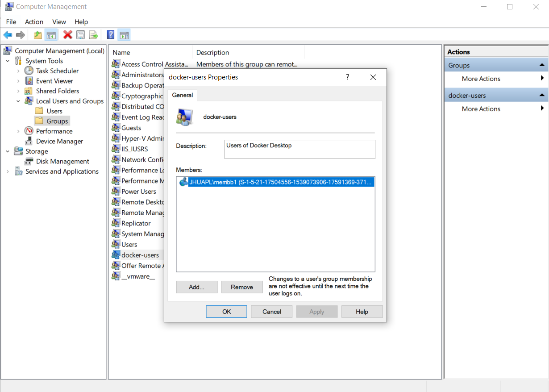The height and width of the screenshot is (392, 549).
Task: Click the member user icon in Members list
Action: point(183,182)
